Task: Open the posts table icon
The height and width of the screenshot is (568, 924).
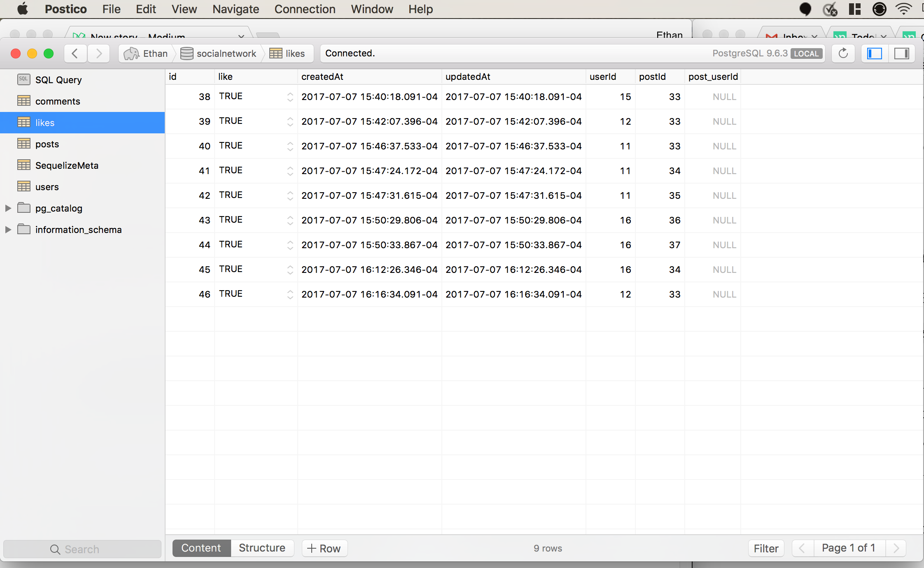Action: [24, 144]
